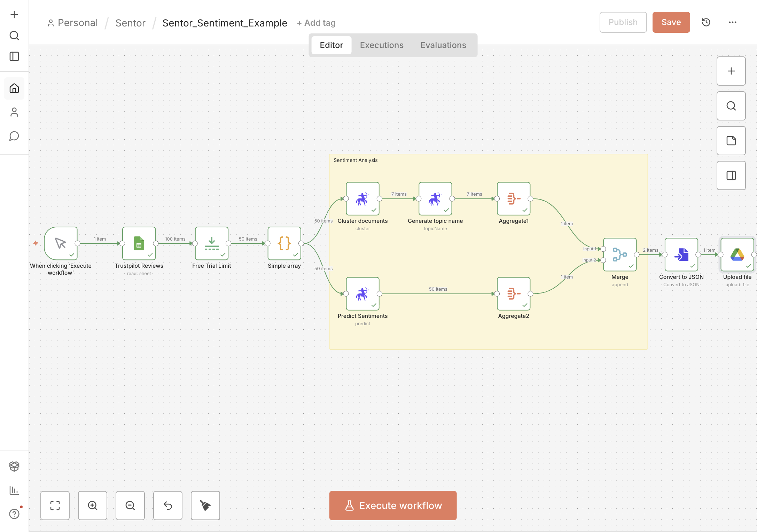Switch to the Executions tab
The width and height of the screenshot is (757, 532).
(382, 45)
